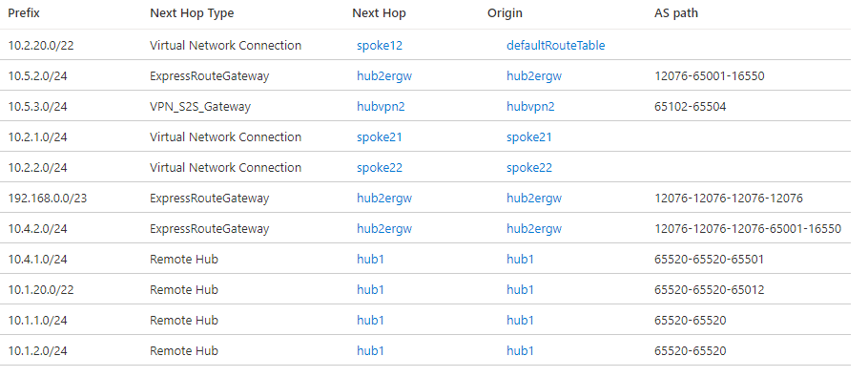Open spoke21 next hop link

click(x=380, y=136)
